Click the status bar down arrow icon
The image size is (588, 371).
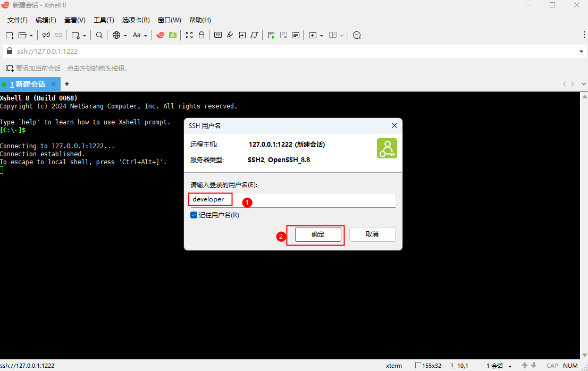(x=533, y=365)
